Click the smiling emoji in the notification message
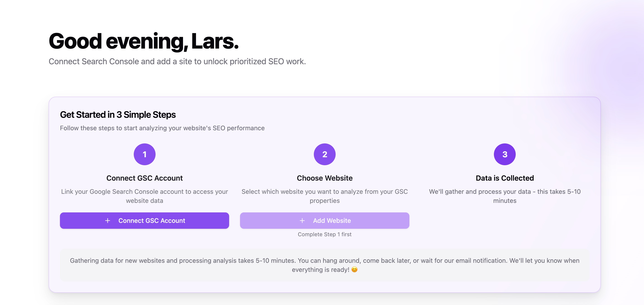Image resolution: width=644 pixels, height=305 pixels. click(x=355, y=269)
